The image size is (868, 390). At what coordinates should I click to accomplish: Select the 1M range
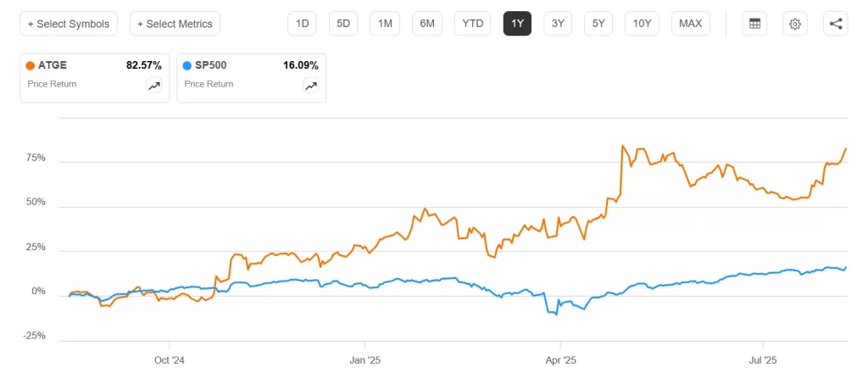(x=385, y=24)
